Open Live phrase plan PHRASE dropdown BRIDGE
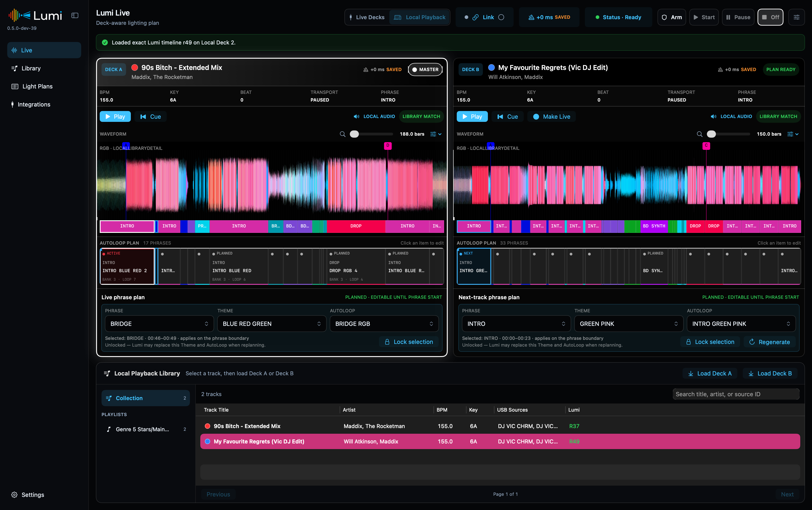This screenshot has height=510, width=812. [159, 323]
